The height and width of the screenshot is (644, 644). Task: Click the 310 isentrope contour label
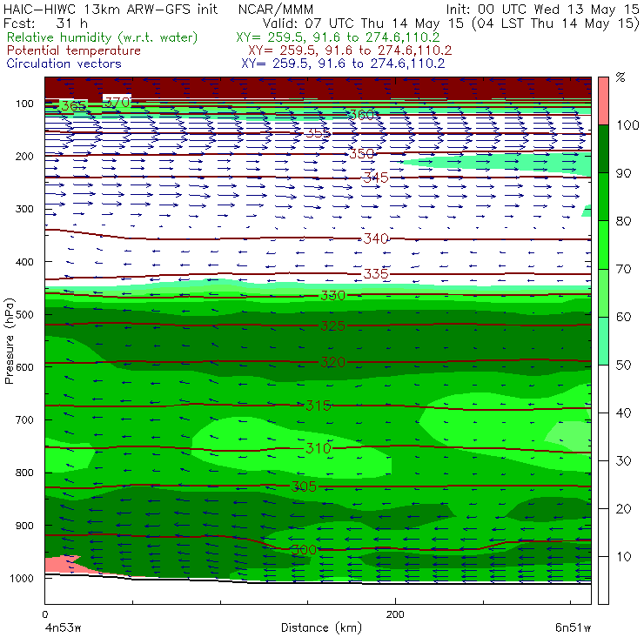319,447
